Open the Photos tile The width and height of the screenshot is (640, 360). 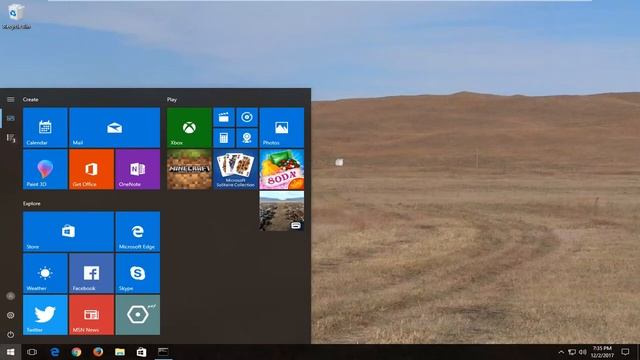[x=282, y=127]
